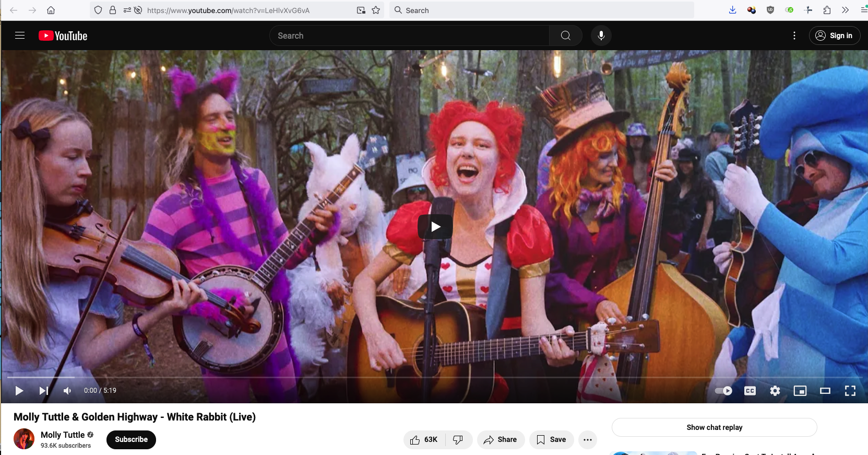Open the browser downloads panel
868x455 pixels.
pos(732,10)
